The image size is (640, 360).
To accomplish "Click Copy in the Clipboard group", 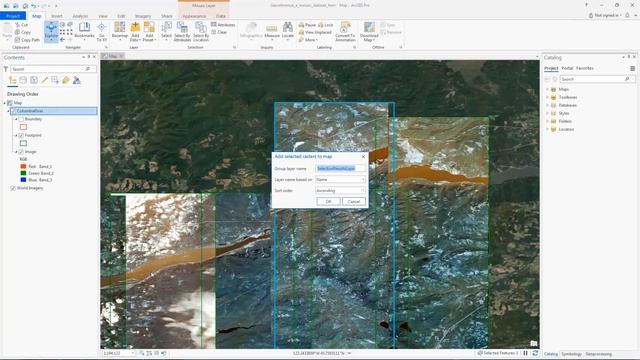I will coord(22,32).
